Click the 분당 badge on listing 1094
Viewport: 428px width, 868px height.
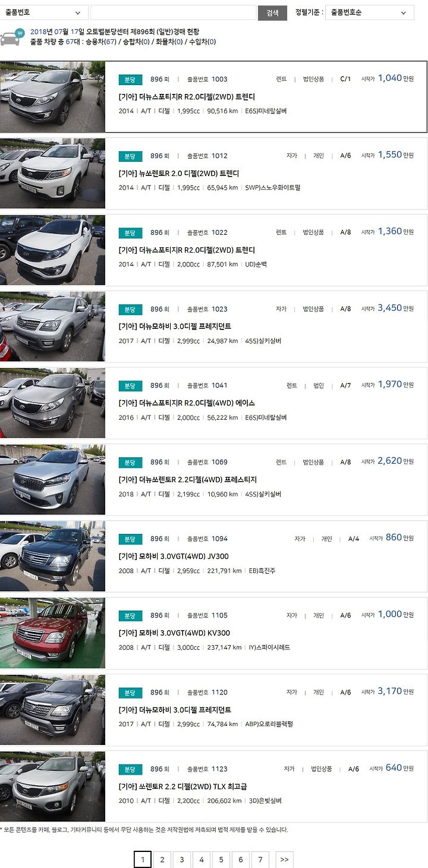click(130, 539)
